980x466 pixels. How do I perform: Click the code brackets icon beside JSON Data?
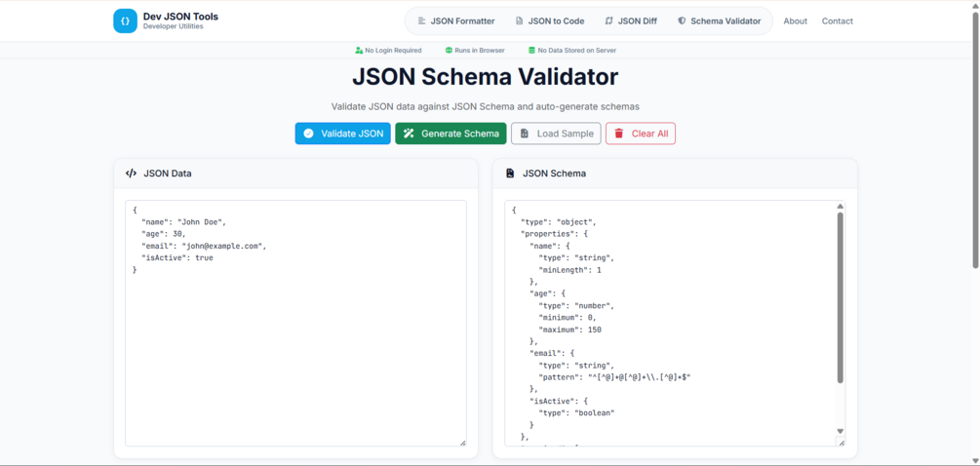coord(131,174)
